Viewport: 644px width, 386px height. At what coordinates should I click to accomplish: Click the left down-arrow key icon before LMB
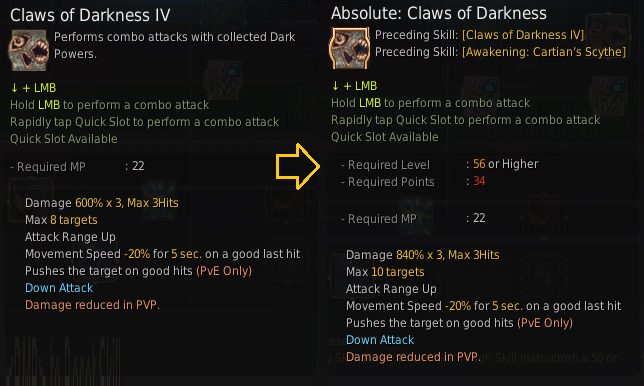pos(14,88)
